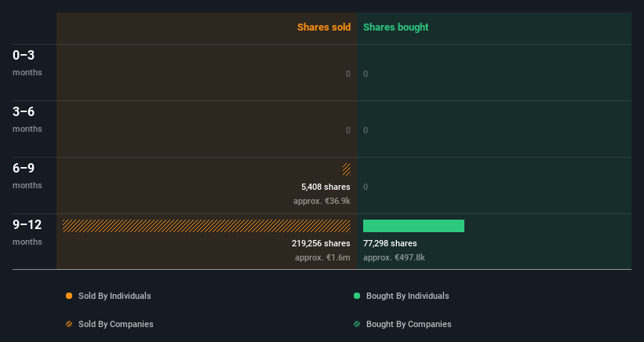Click the small hatched bar in the 6–9 months row
644x342 pixels.
(347, 169)
